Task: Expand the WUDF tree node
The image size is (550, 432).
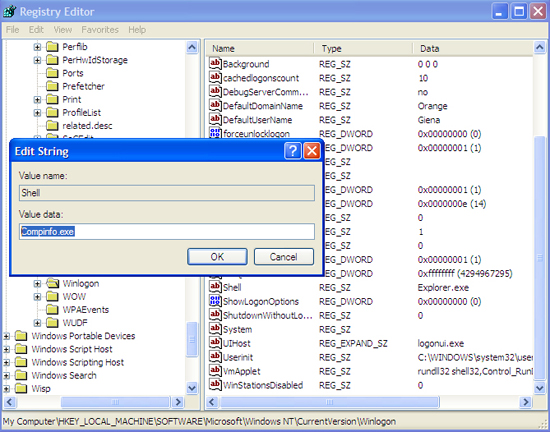Action: click(x=37, y=323)
